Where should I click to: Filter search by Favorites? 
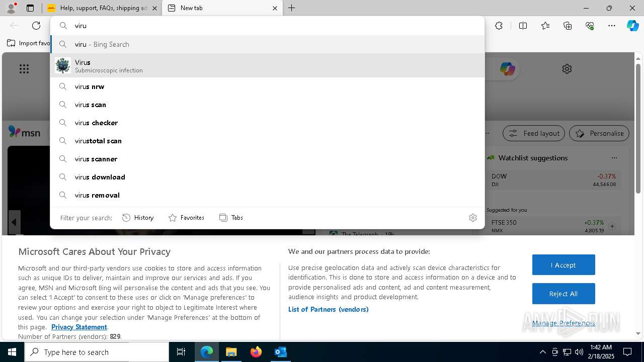point(186,218)
